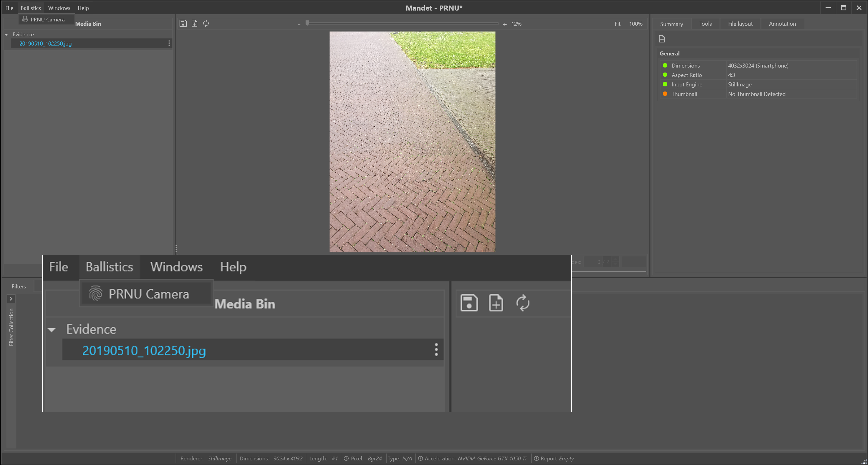Viewport: 868px width, 465px height.
Task: Click Report Empty in the status bar
Action: [x=557, y=459]
